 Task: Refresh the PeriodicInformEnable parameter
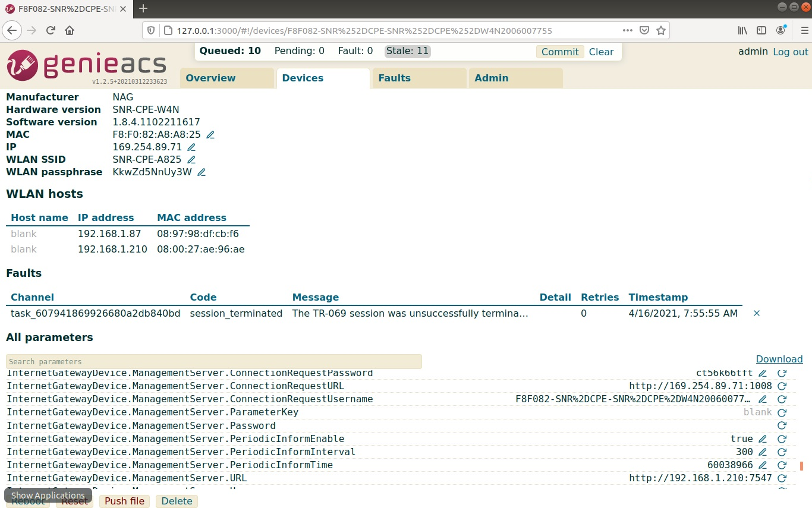pyautogui.click(x=782, y=439)
